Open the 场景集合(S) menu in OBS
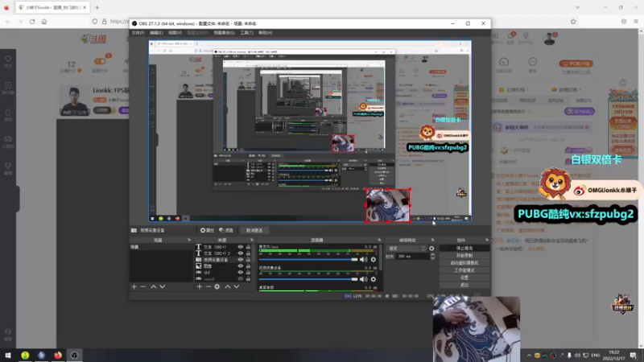Image resolution: width=644 pixels, height=362 pixels. [225, 33]
